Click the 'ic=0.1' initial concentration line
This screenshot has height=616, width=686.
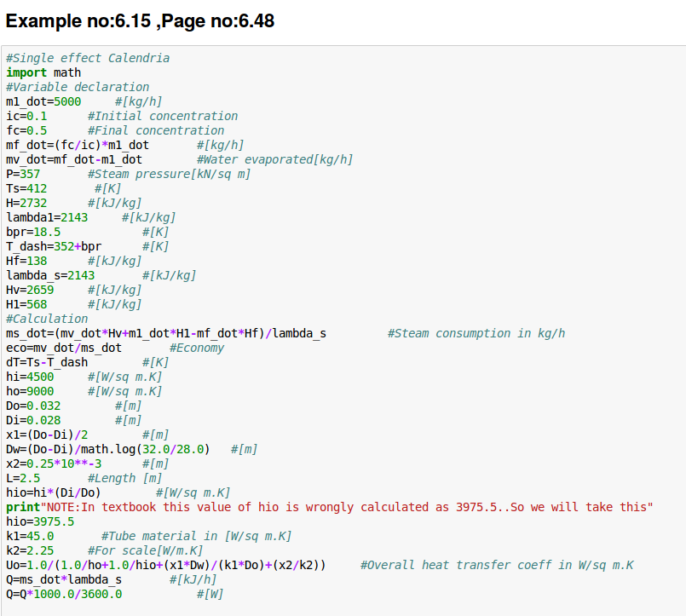coord(26,116)
